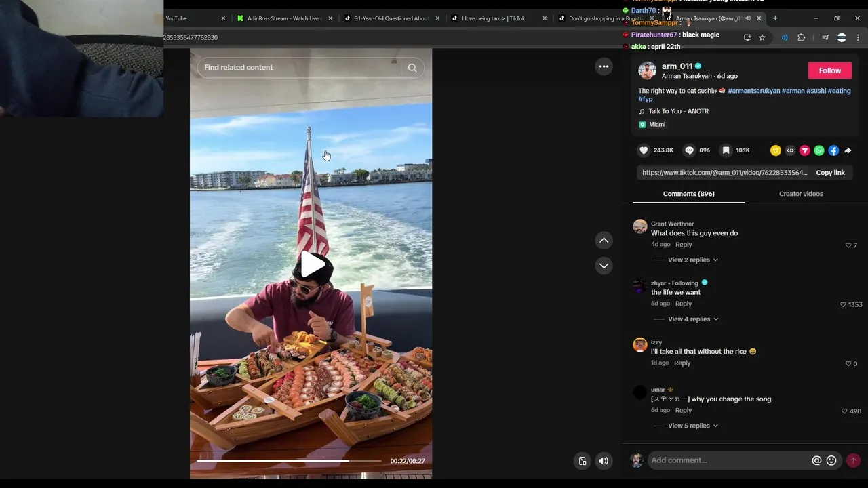Image resolution: width=868 pixels, height=488 pixels.
Task: Open the #armantsarukyan hashtag
Action: [753, 91]
